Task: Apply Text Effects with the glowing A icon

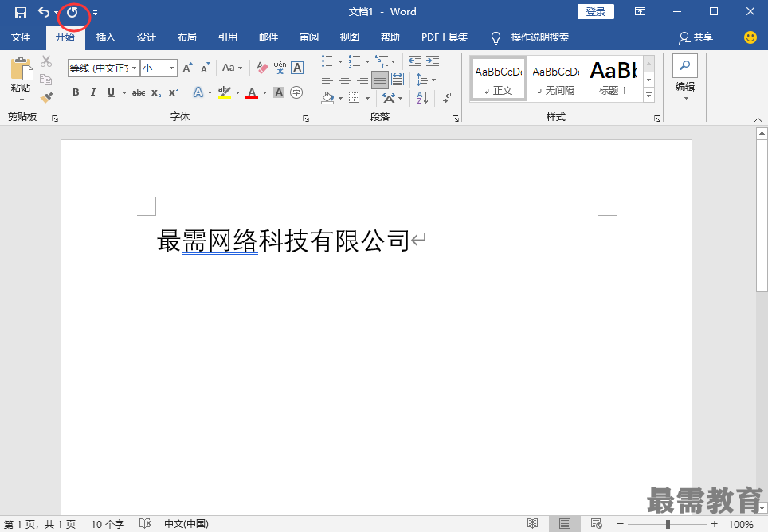Action: [x=198, y=92]
